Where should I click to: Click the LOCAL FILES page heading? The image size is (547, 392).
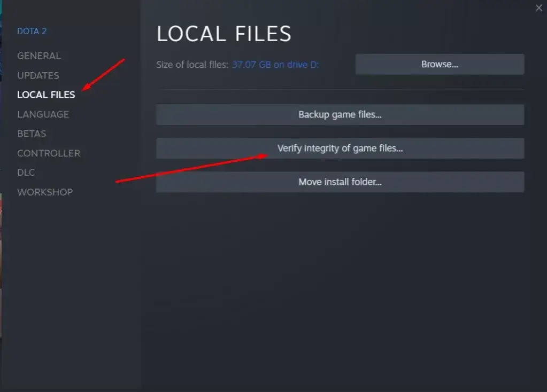click(224, 34)
